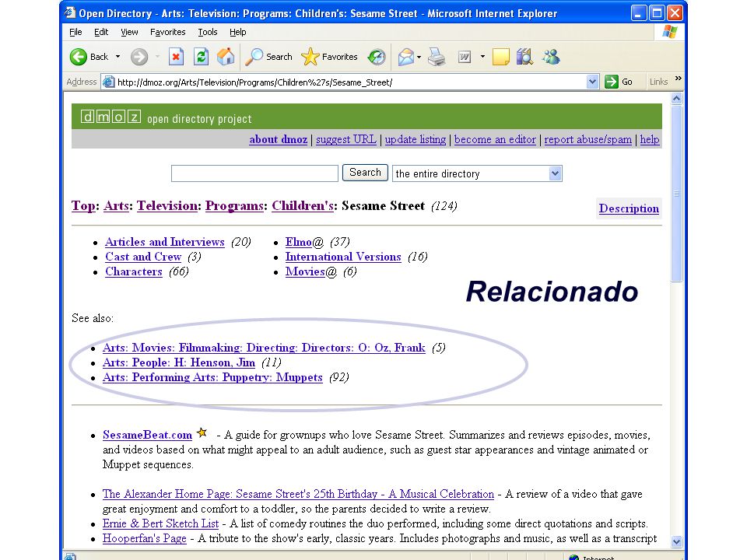Screen dimensions: 747x560
Task: Open the Characters category link
Action: [134, 271]
